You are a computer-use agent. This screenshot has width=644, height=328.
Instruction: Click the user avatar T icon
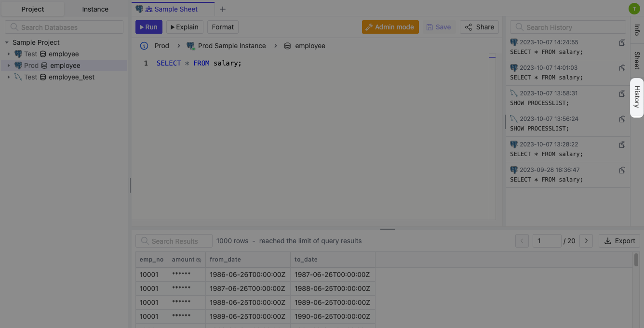[634, 9]
